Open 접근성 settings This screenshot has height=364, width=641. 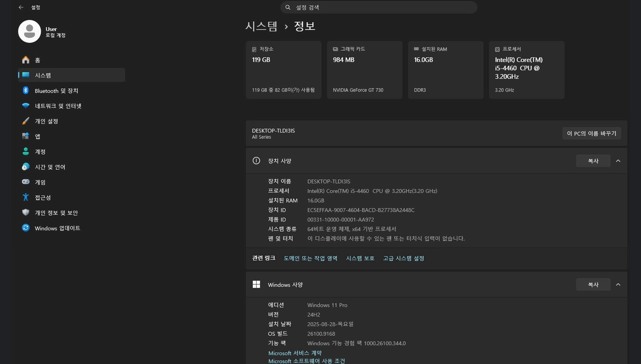point(71,197)
